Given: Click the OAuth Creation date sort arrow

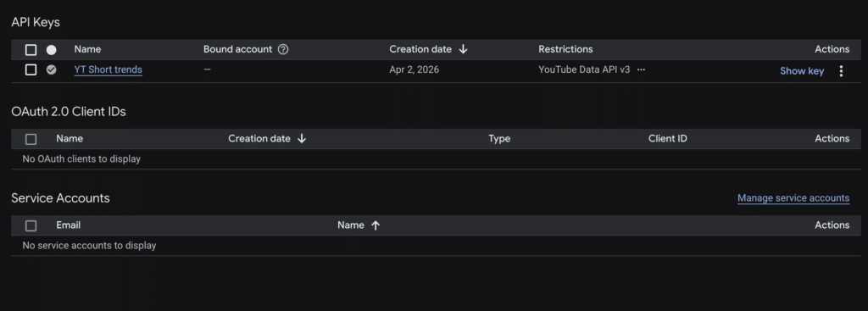Looking at the screenshot, I should 302,138.
